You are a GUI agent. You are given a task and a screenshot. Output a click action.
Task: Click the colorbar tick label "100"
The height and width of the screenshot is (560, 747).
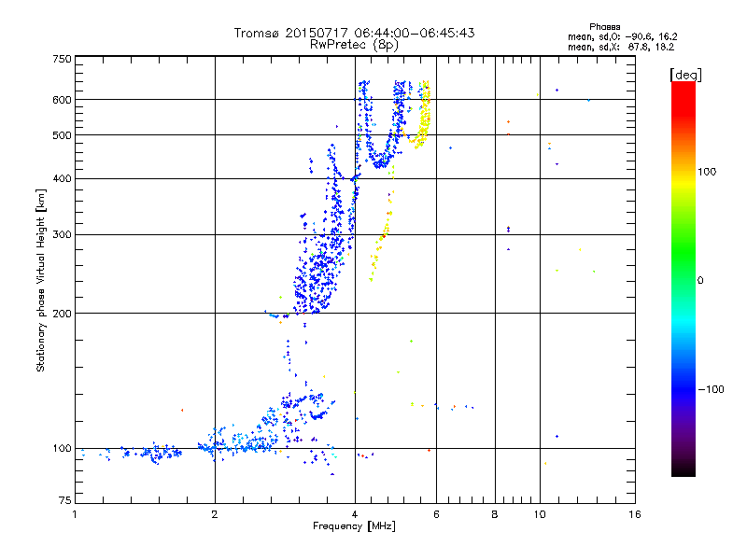tap(707, 172)
